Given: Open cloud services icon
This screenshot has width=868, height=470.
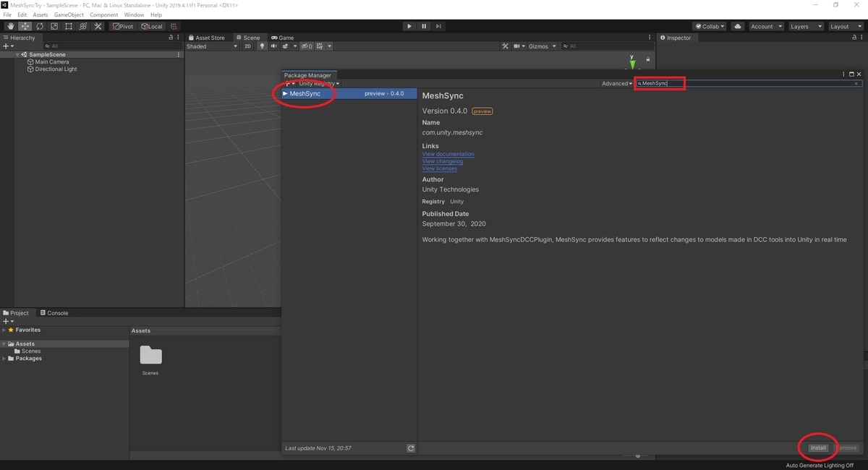Looking at the screenshot, I should click(x=737, y=26).
